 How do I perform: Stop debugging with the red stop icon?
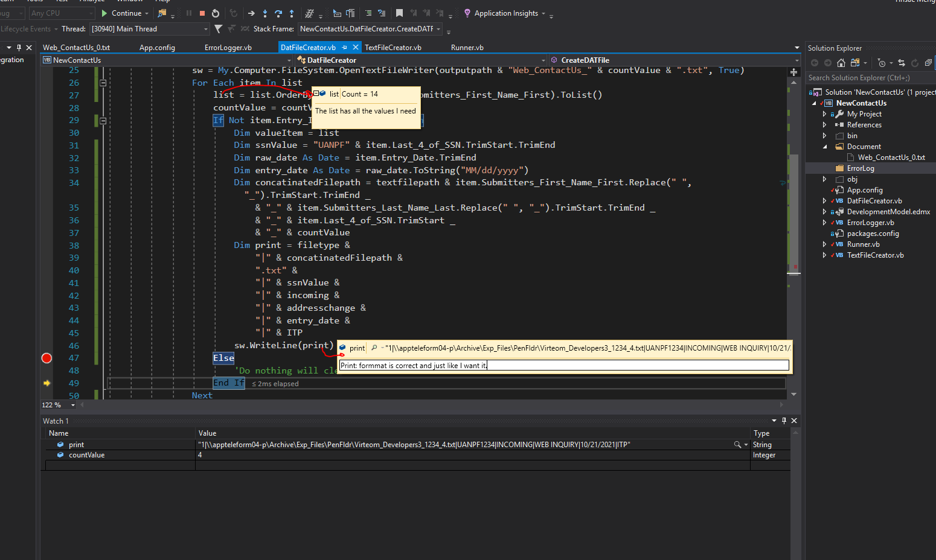(x=202, y=13)
